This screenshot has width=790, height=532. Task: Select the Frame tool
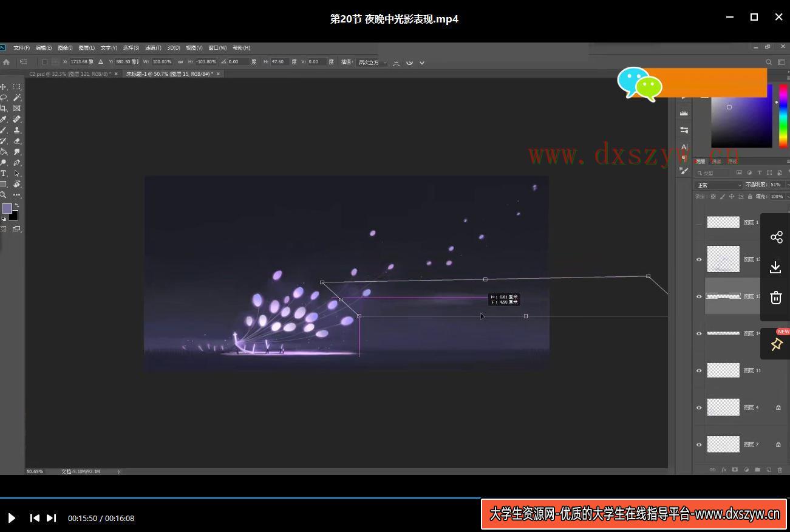coord(17,108)
